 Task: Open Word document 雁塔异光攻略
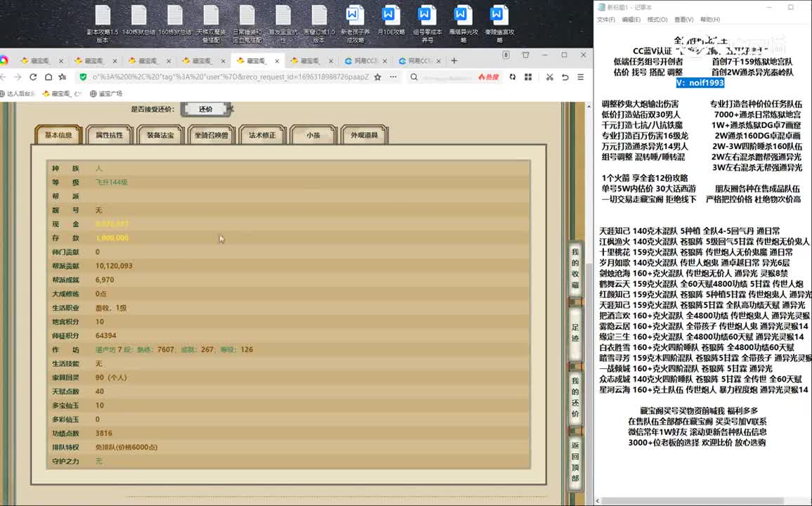[464, 24]
